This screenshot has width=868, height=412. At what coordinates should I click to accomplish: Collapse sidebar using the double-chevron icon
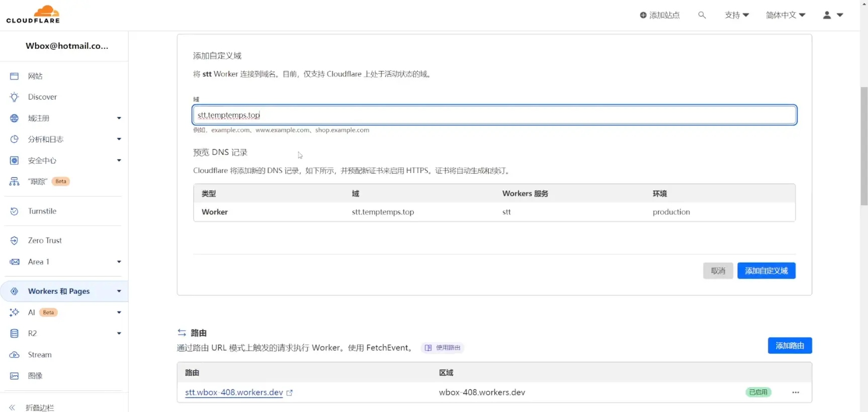12,407
